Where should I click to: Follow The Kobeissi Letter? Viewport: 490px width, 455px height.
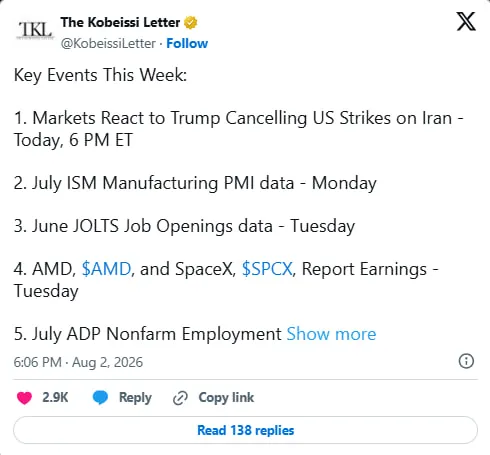click(x=187, y=43)
